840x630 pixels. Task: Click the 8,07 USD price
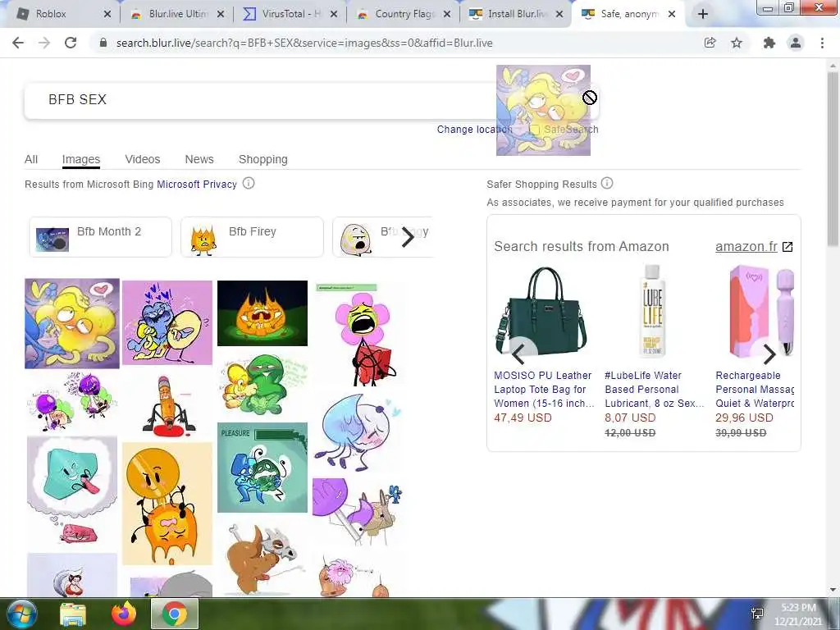pyautogui.click(x=630, y=418)
